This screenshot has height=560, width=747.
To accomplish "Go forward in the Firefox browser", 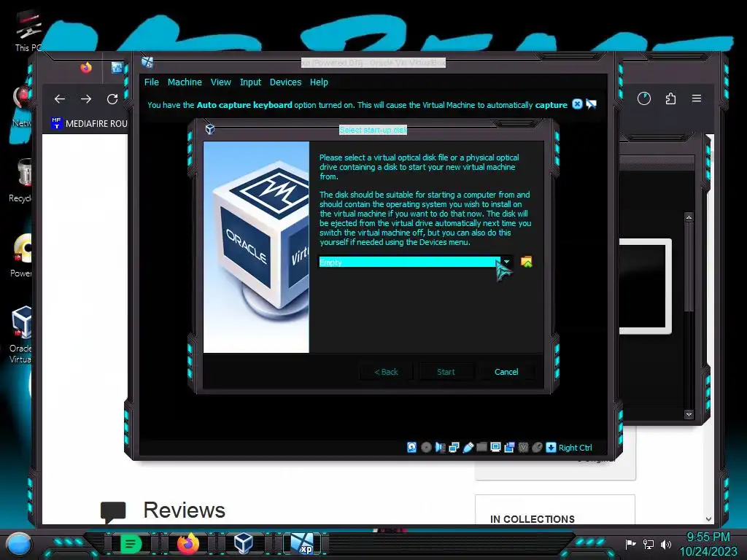I will [x=86, y=99].
